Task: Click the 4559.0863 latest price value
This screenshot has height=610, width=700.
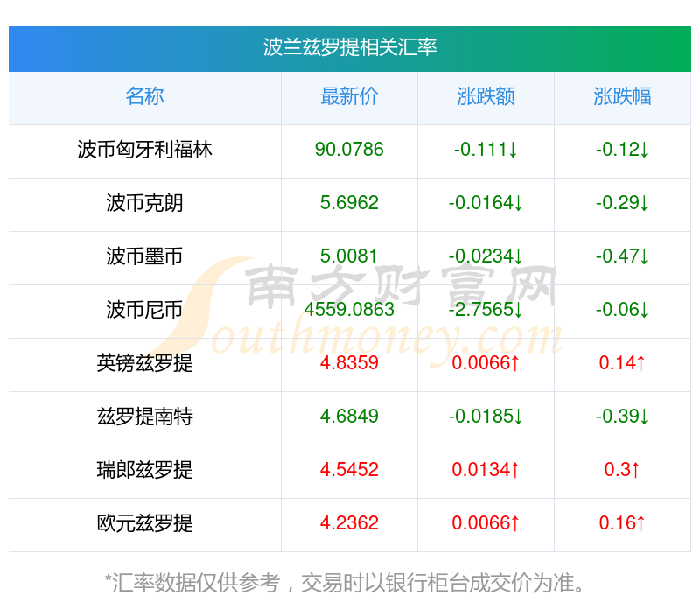Action: pos(349,310)
